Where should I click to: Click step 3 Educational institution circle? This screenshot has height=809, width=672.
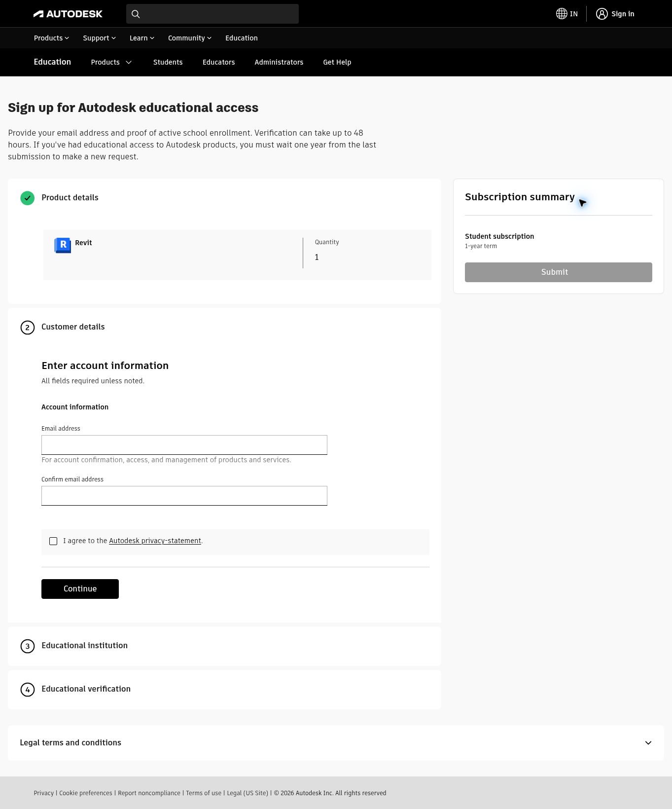(x=28, y=646)
